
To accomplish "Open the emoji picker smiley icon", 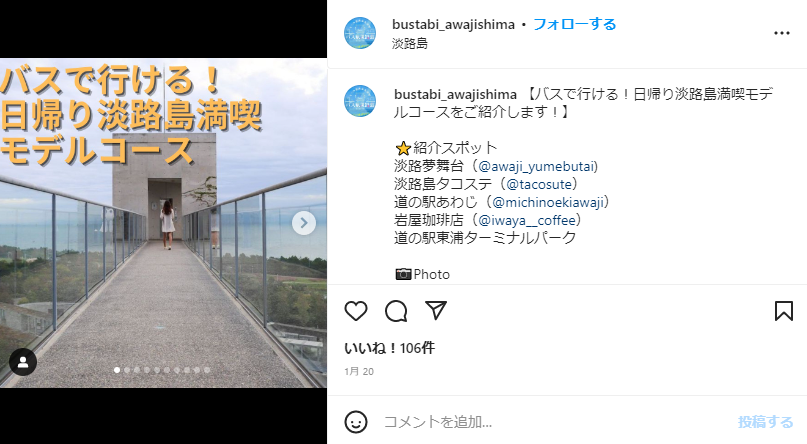I will [x=356, y=422].
